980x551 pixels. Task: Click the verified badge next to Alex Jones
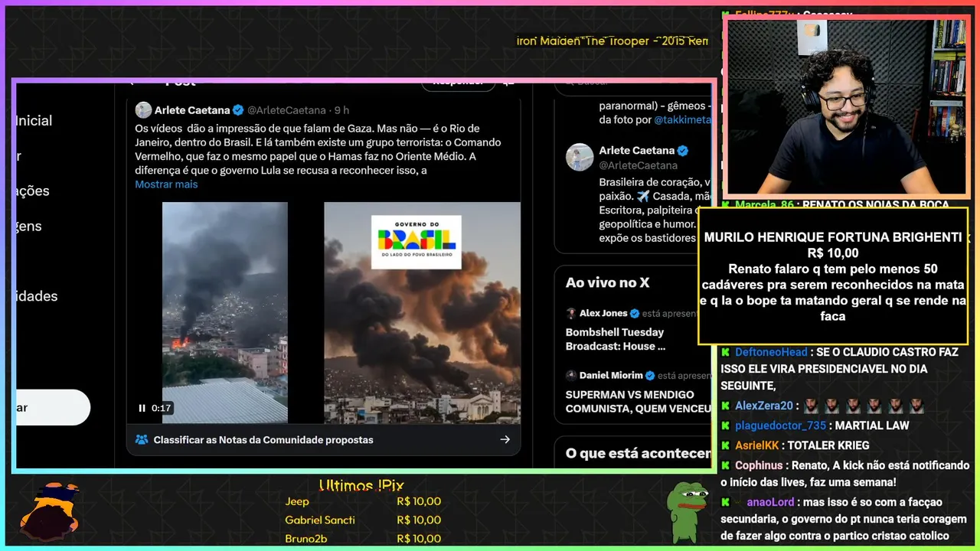[x=634, y=313]
